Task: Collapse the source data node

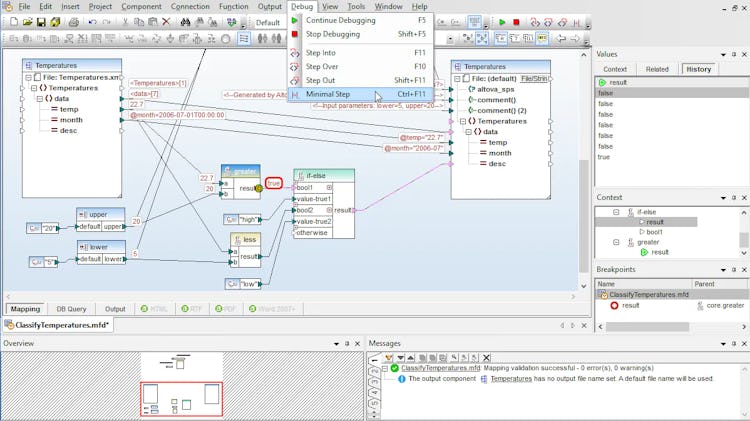Action: [40, 99]
